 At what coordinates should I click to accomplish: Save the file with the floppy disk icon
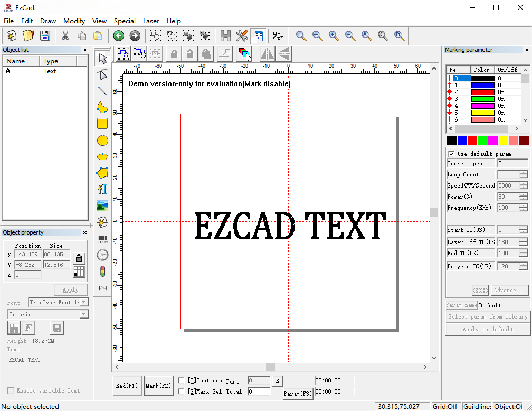click(45, 36)
